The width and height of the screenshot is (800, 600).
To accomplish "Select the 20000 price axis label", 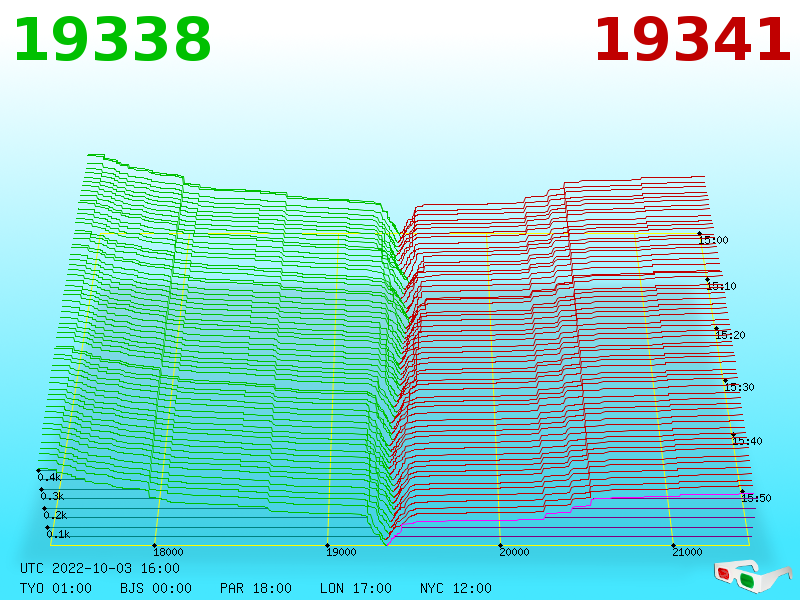I will pyautogui.click(x=514, y=552).
